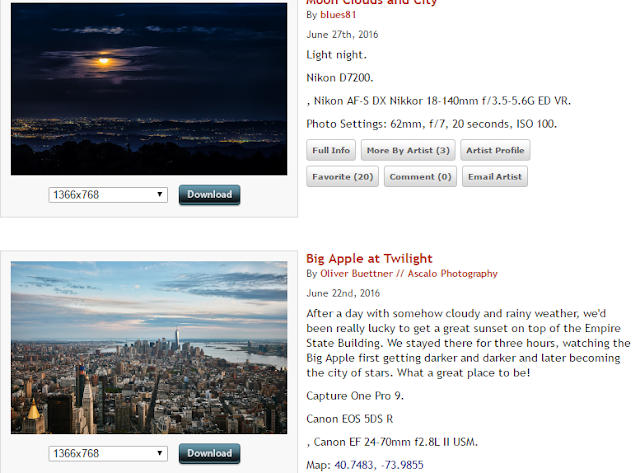The height and width of the screenshot is (473, 640).
Task: Download the Big Apple at Twilight wallpaper
Action: [209, 453]
